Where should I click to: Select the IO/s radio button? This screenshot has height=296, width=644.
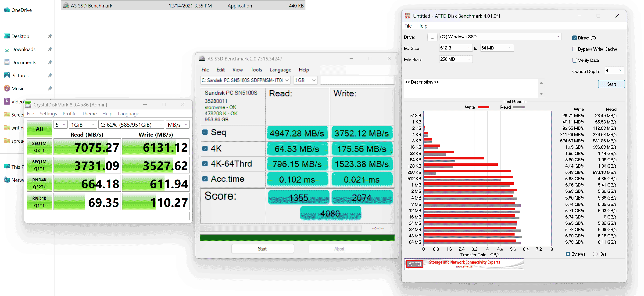tap(595, 254)
